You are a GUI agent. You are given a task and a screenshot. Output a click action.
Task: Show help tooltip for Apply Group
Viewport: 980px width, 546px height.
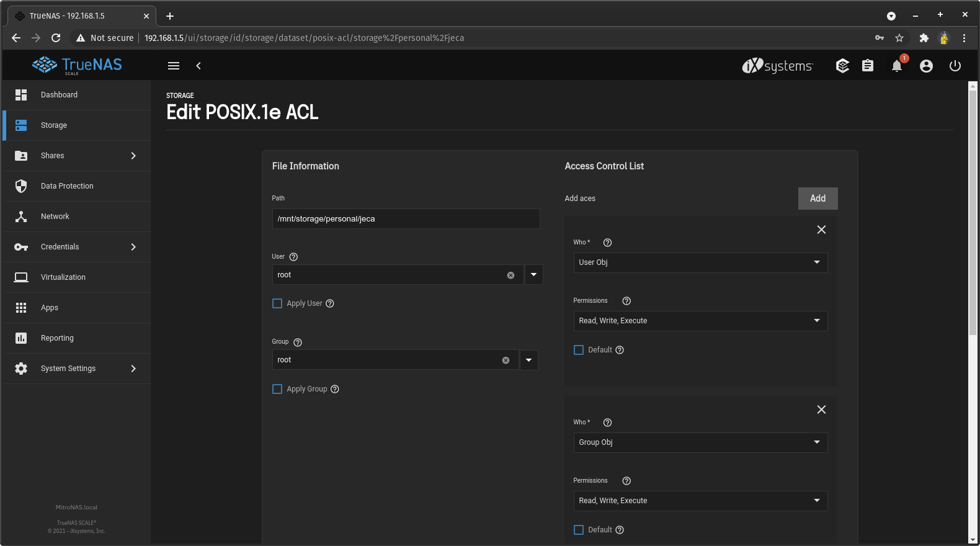[335, 389]
